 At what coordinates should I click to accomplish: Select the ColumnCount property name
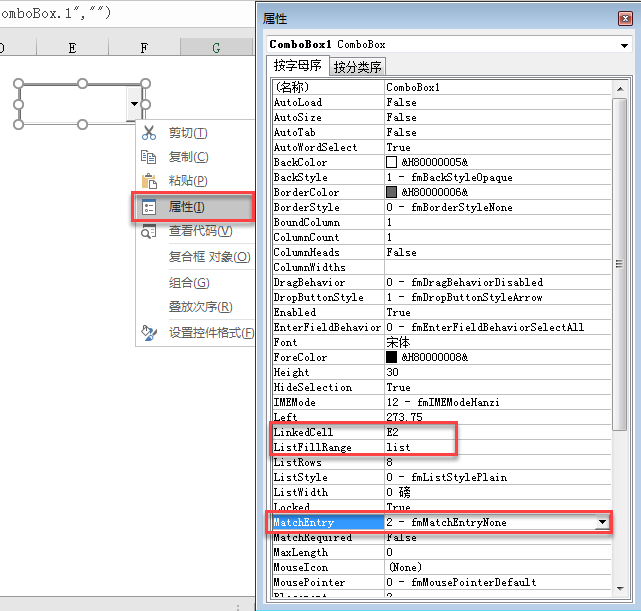coord(306,237)
